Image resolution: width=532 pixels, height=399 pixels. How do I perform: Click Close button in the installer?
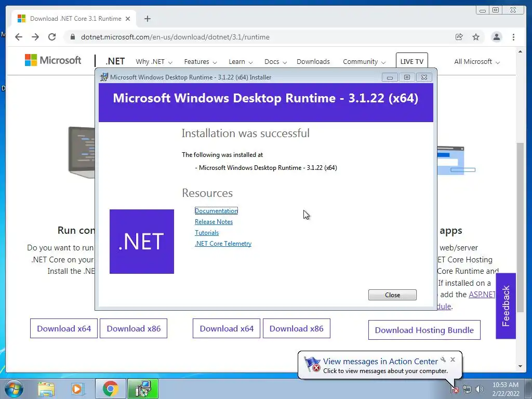(392, 295)
